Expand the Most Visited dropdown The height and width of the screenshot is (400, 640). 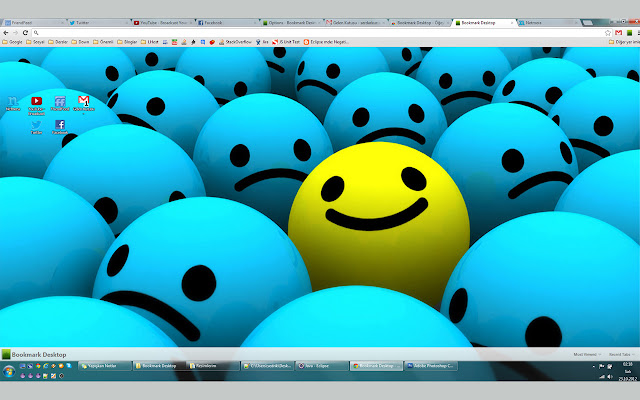coord(587,354)
